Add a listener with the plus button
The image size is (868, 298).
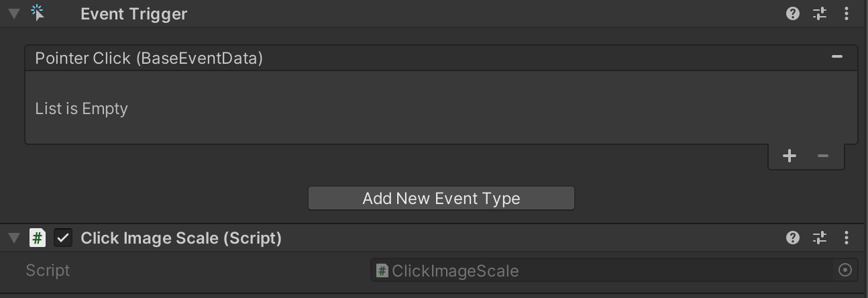(x=790, y=156)
